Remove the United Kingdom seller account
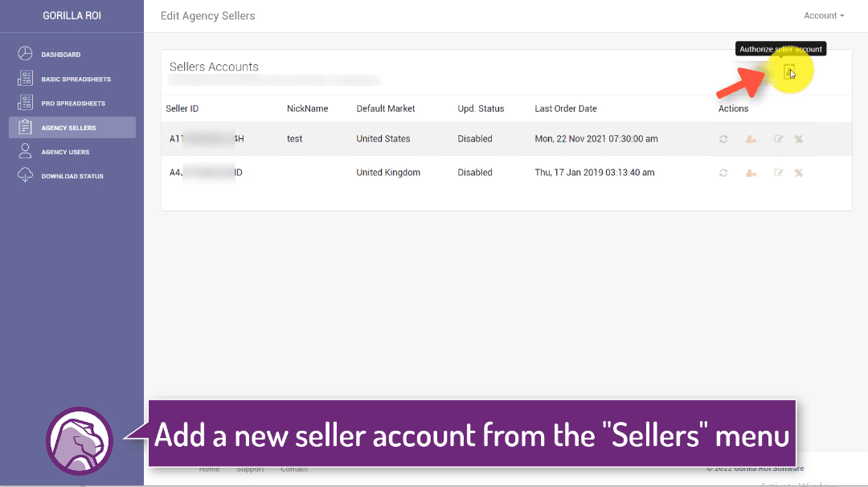The width and height of the screenshot is (868, 487). point(751,173)
